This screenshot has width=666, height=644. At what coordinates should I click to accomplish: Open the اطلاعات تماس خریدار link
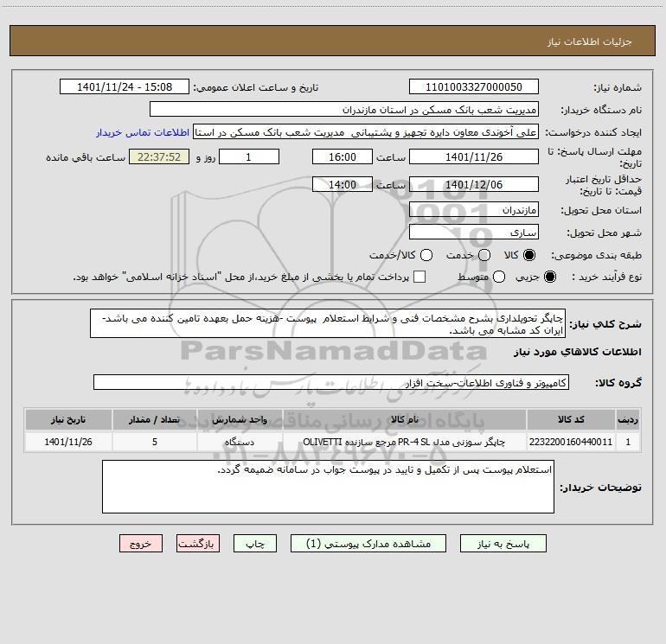click(x=143, y=132)
